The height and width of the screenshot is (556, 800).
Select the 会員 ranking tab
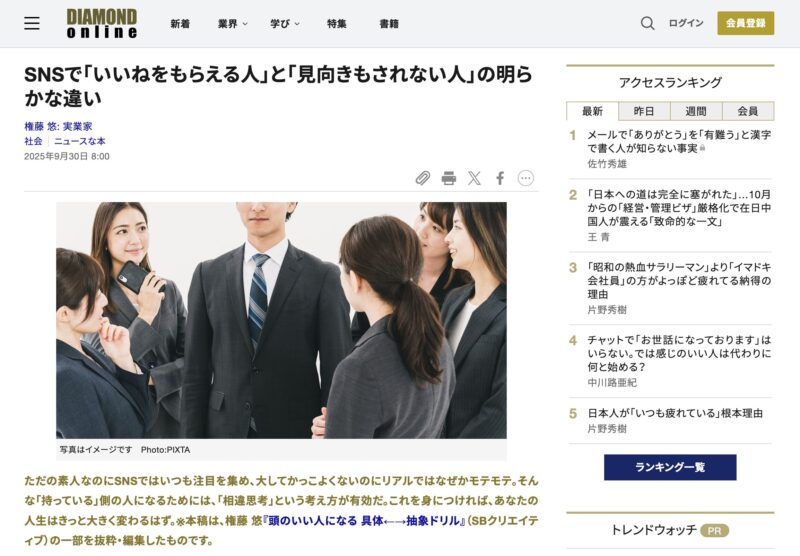(x=747, y=111)
